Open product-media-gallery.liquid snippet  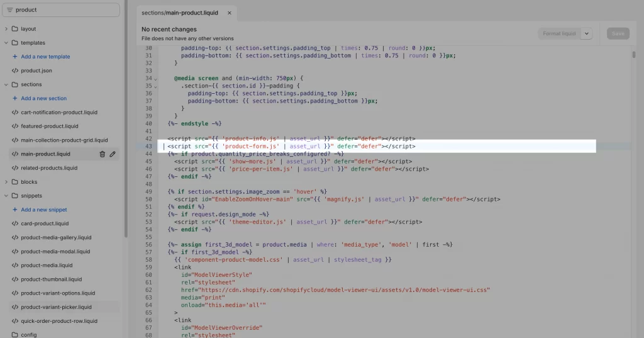coord(56,238)
